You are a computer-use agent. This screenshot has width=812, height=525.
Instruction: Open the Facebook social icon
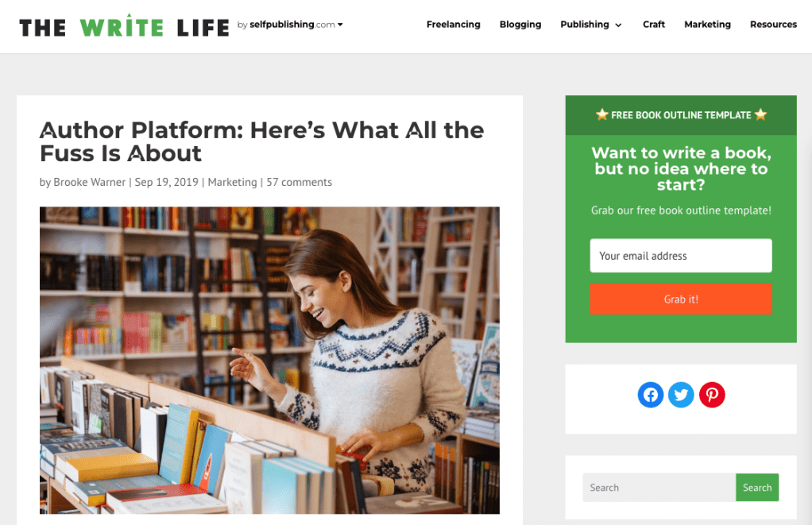(x=651, y=395)
